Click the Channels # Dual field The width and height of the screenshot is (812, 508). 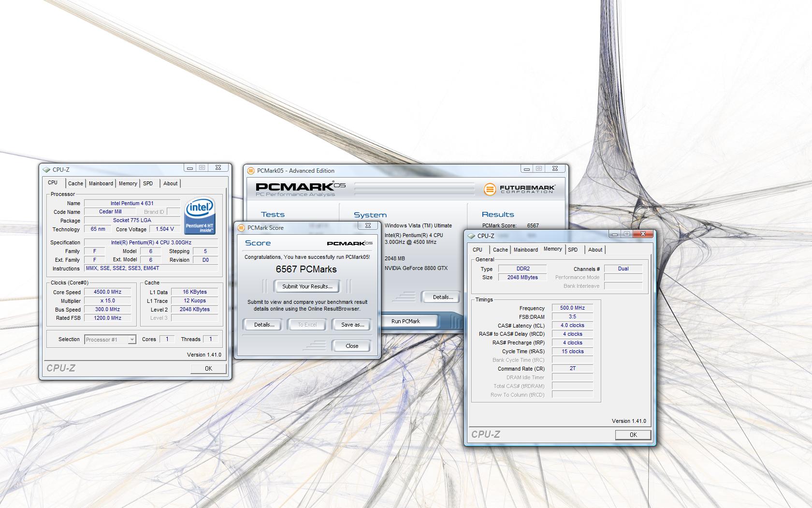pos(623,269)
